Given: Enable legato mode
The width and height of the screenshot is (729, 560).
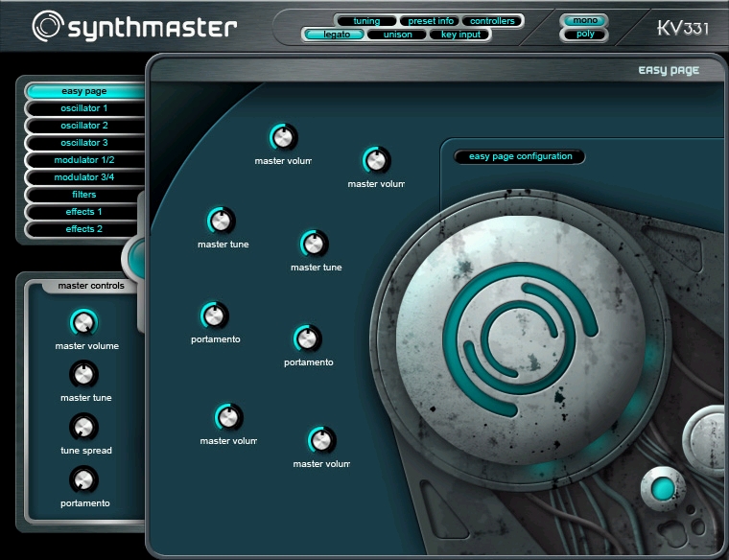Looking at the screenshot, I should click(334, 35).
